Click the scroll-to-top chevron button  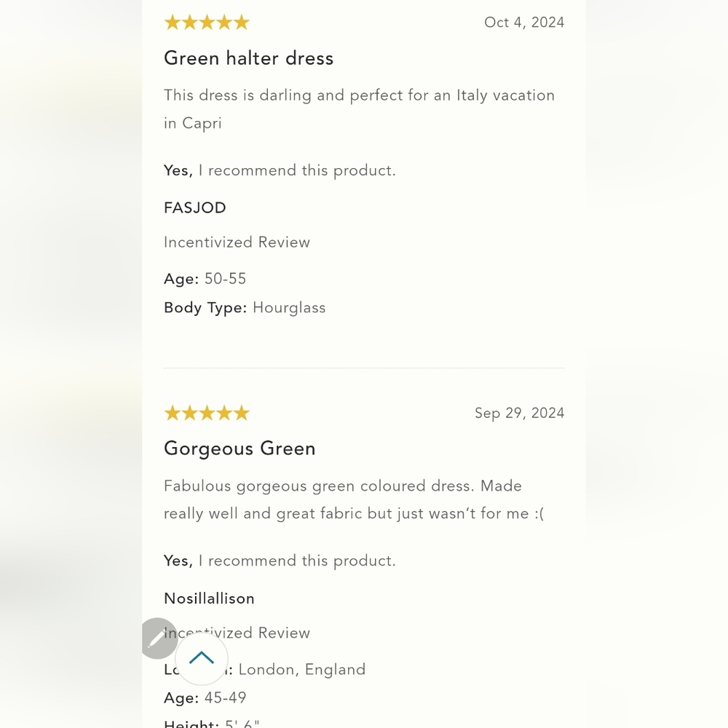coord(202,658)
